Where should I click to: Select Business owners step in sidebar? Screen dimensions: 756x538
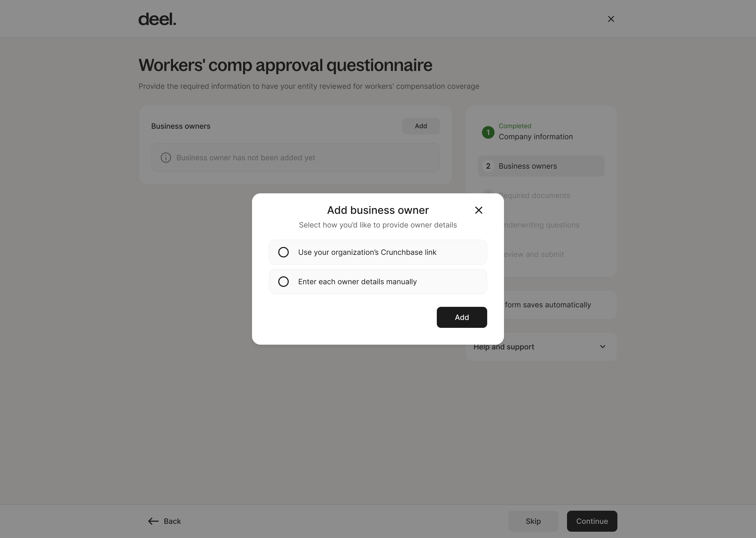(x=528, y=166)
